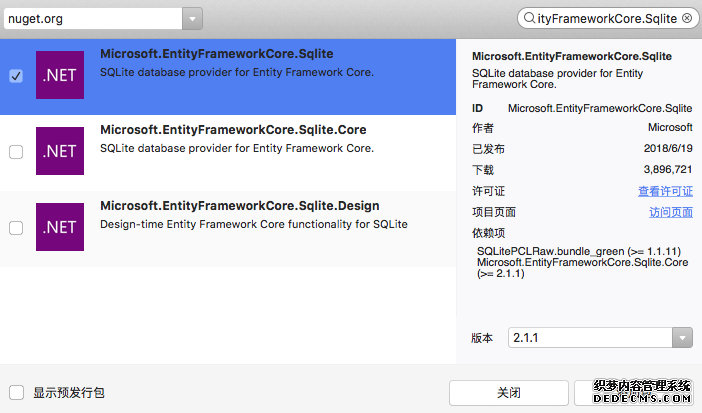The width and height of the screenshot is (702, 413).
Task: Check the Sqlite.Core package checkbox
Action: coord(16,152)
